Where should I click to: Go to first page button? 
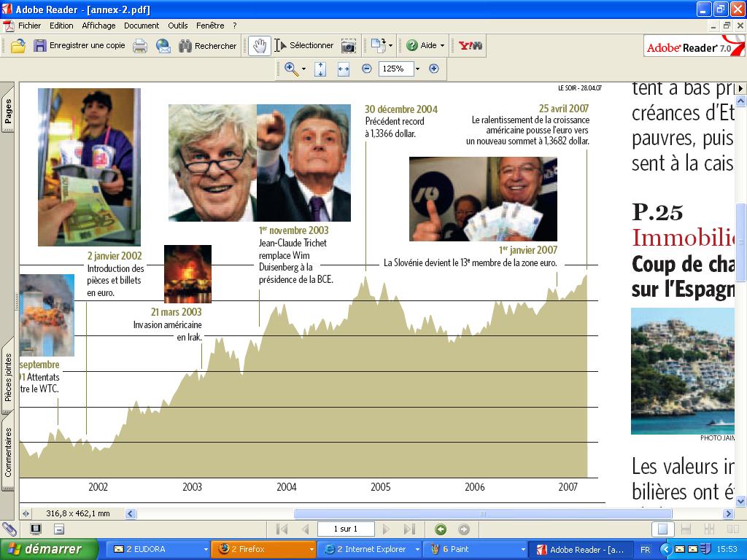pyautogui.click(x=282, y=529)
